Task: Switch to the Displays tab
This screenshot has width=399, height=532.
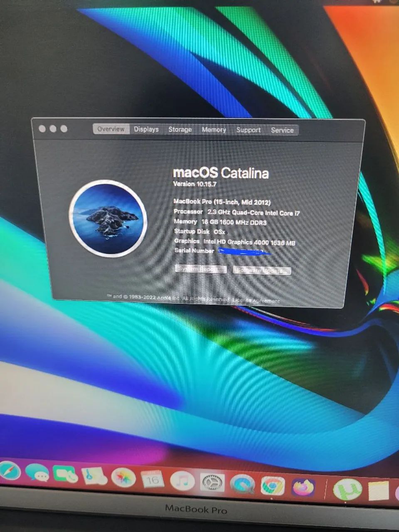Action: 145,130
